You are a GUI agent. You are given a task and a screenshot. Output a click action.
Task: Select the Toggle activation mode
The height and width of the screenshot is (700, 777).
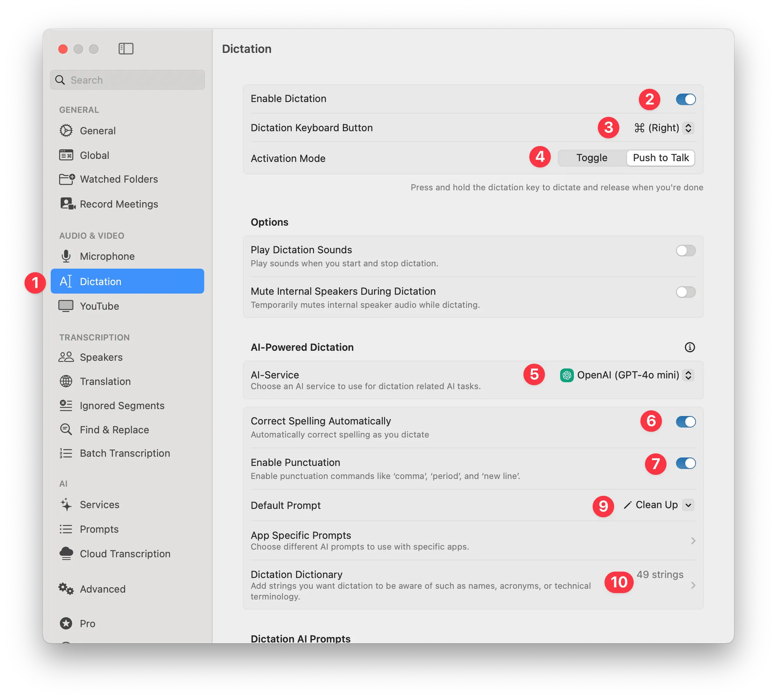[592, 158]
